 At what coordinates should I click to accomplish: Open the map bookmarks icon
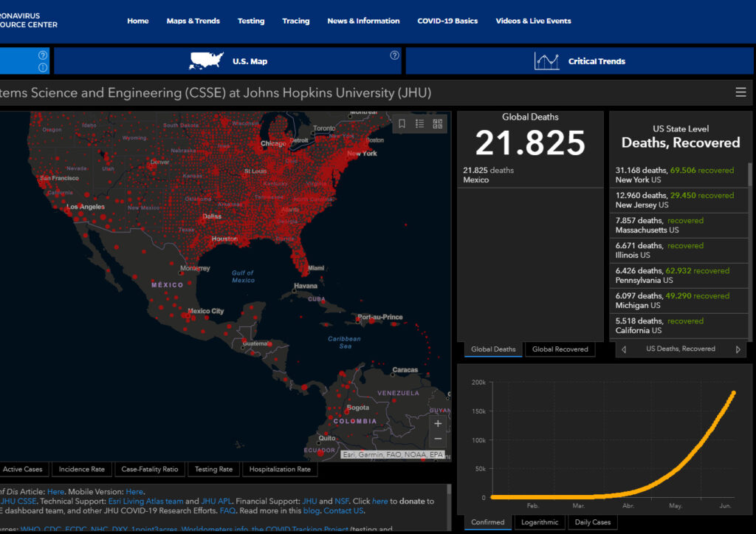402,124
